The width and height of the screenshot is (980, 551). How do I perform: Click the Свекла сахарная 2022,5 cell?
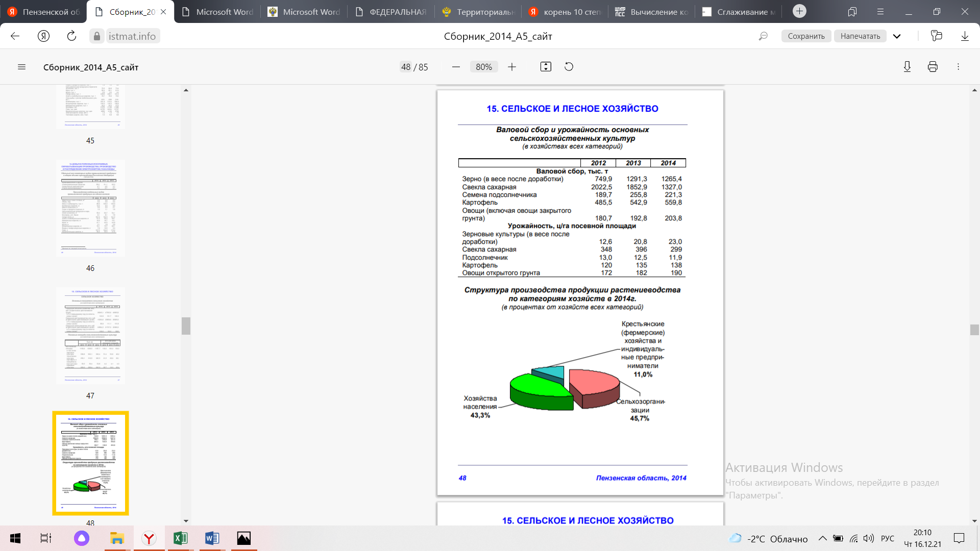pyautogui.click(x=601, y=187)
